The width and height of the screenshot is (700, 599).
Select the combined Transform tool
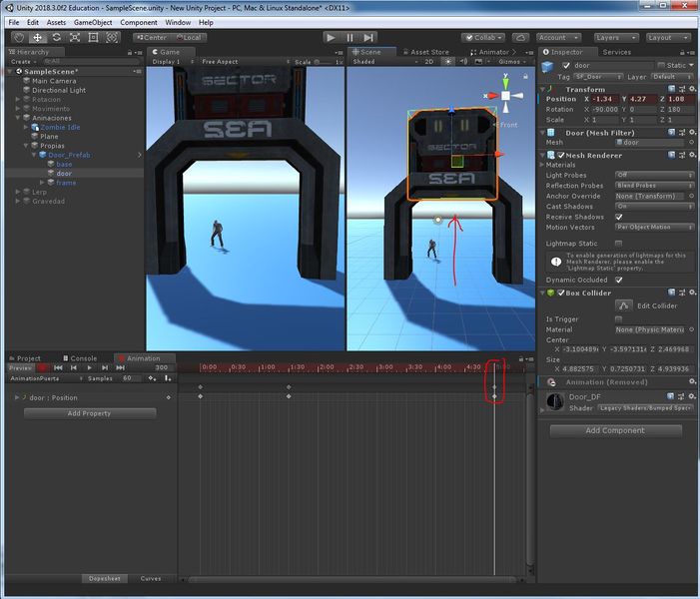pos(112,38)
